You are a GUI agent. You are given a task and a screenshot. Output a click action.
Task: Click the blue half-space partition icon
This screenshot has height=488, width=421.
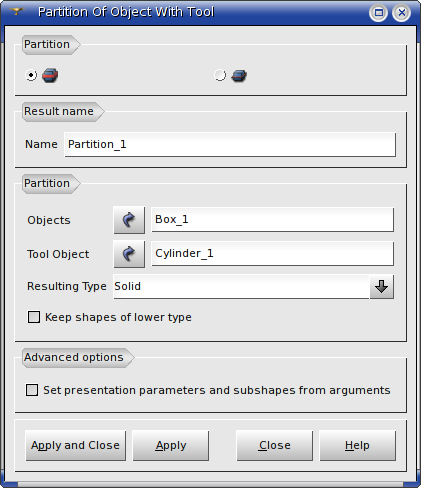(x=239, y=76)
